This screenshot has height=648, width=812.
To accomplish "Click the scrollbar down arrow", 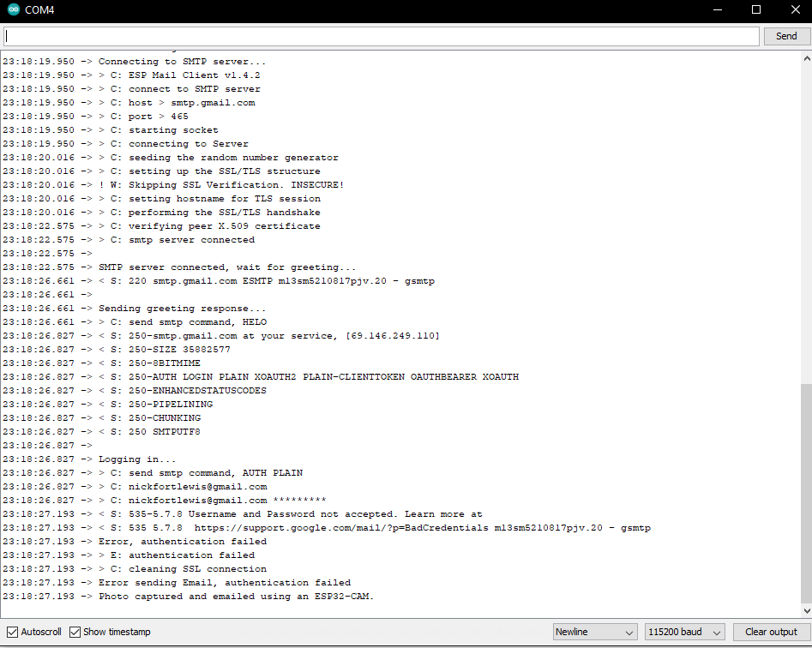I will tap(806, 611).
